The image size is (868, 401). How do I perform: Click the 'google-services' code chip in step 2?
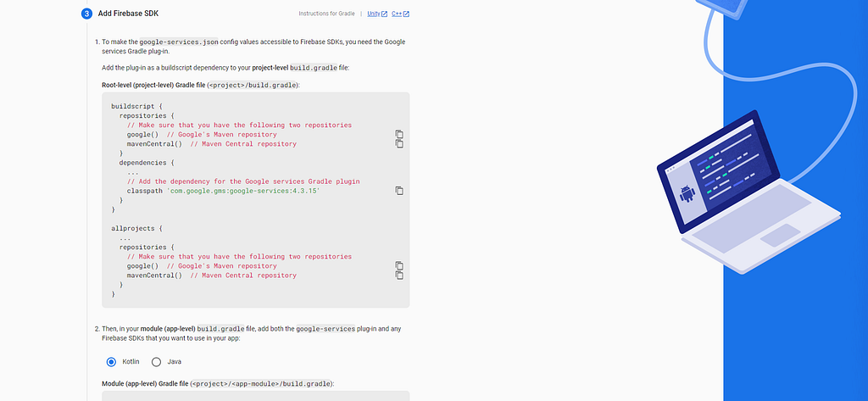(325, 328)
